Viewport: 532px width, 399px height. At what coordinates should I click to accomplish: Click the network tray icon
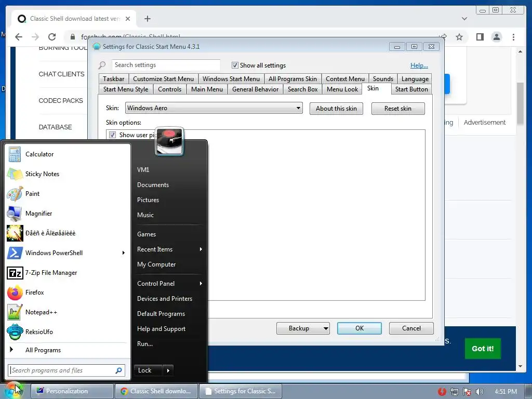(454, 392)
